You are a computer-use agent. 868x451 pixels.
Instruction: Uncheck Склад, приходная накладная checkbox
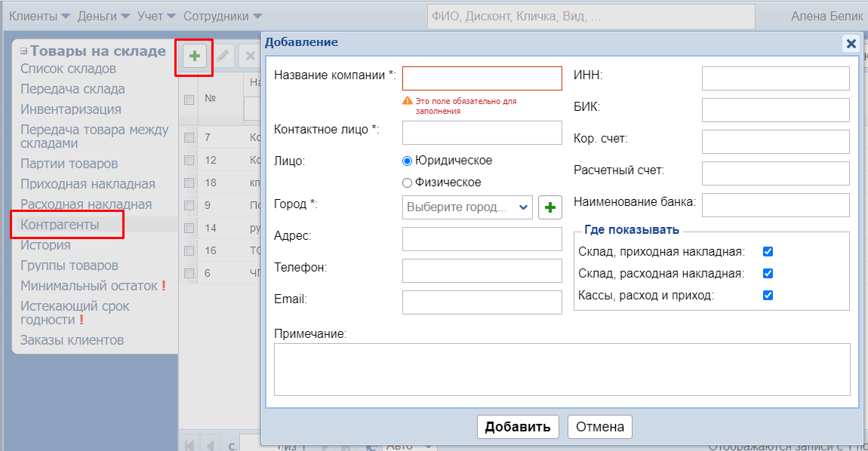(768, 252)
